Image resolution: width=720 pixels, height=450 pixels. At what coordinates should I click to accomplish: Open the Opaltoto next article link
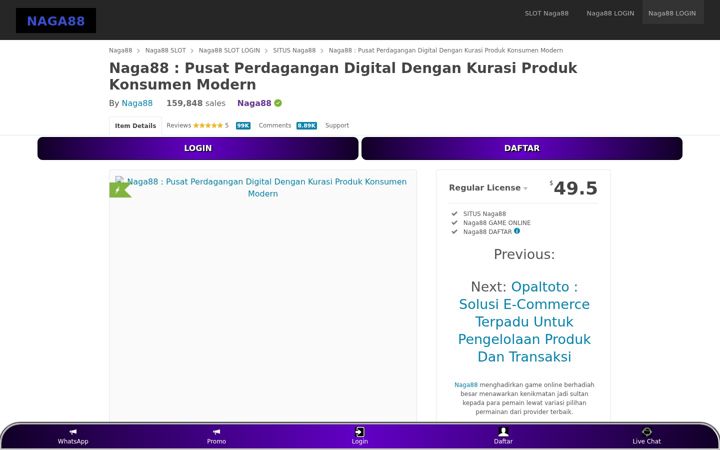(x=524, y=321)
